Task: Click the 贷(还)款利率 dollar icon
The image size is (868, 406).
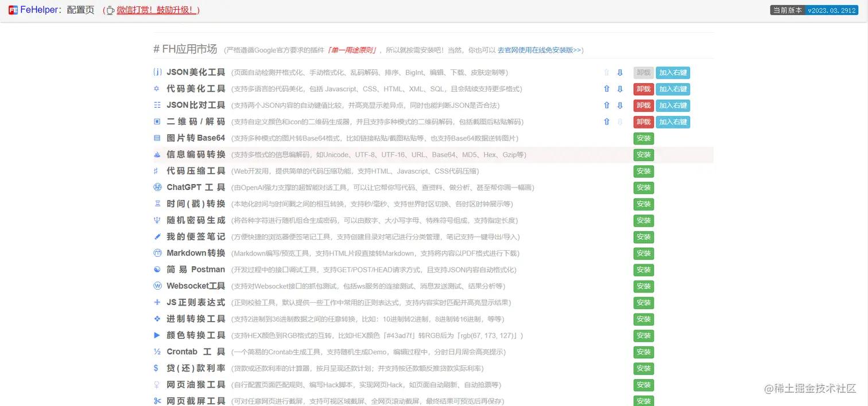Action: (x=156, y=368)
